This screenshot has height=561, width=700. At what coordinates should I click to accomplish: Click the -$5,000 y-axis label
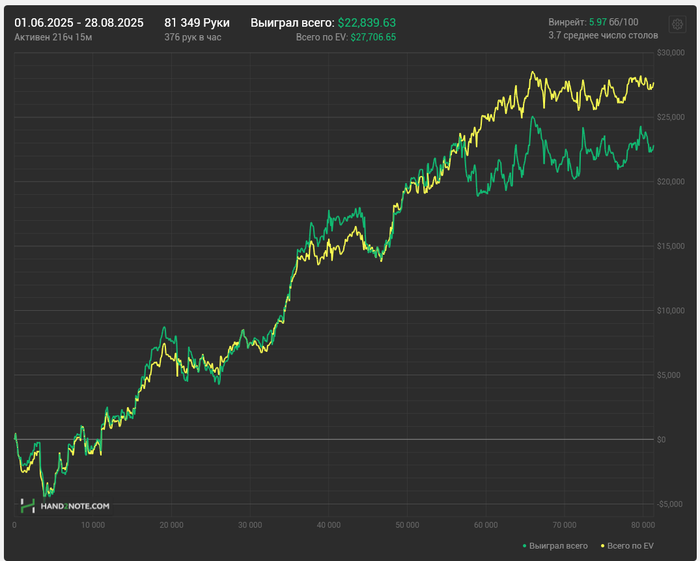670,504
